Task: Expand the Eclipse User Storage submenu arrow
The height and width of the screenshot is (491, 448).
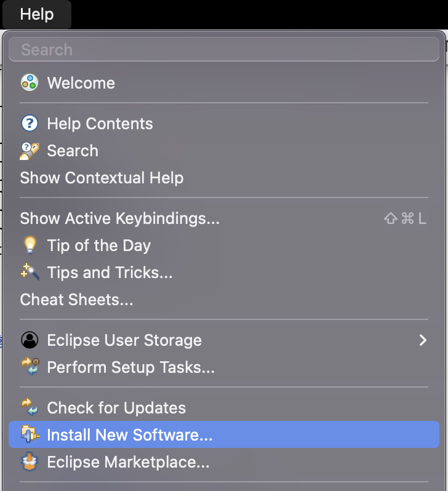Action: pos(423,340)
